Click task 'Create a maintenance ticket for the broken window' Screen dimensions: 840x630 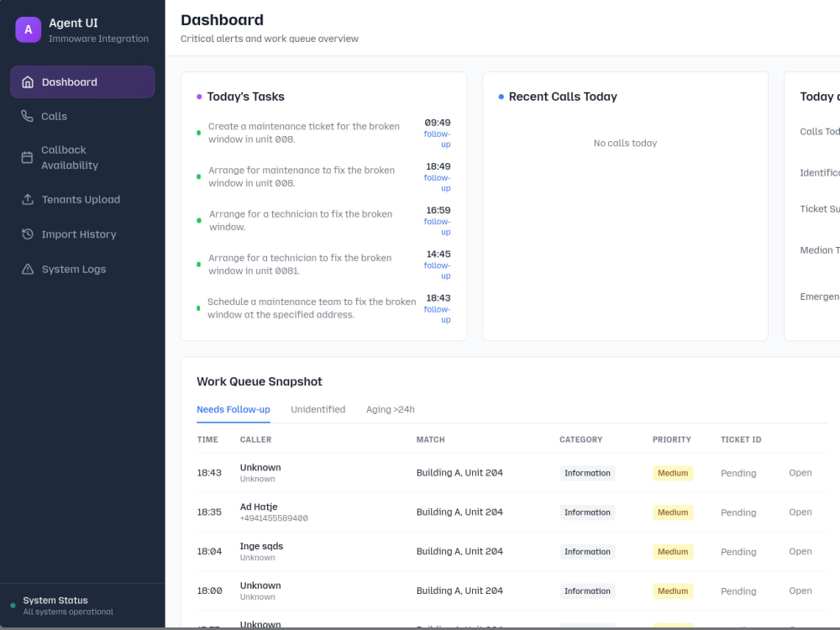pos(304,133)
